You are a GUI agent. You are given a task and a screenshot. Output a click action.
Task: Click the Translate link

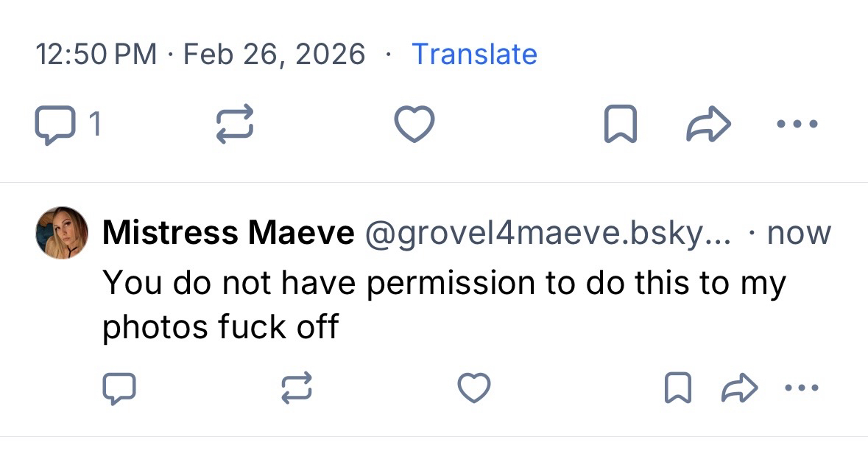click(x=474, y=55)
